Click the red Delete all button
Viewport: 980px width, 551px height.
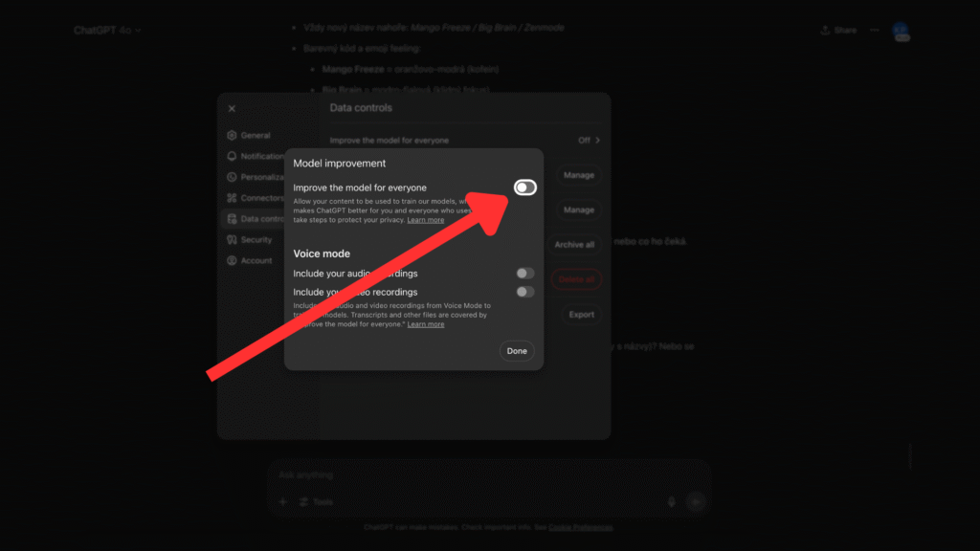coord(576,279)
